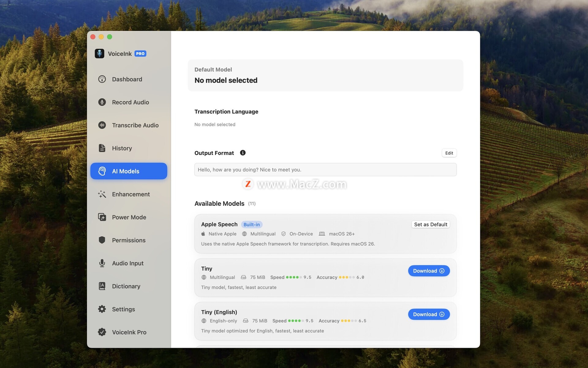588x368 pixels.
Task: Click the 'No model selected' title in Default Model
Action: (226, 80)
